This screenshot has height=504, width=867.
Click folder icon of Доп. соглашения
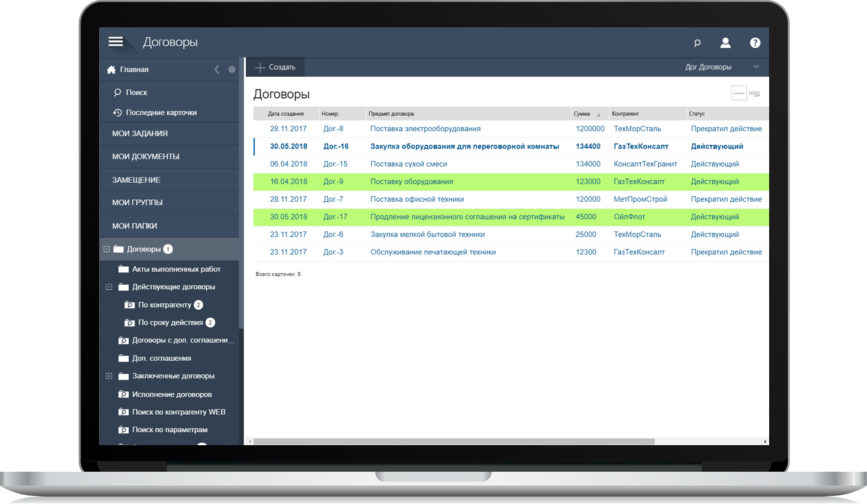(123, 358)
